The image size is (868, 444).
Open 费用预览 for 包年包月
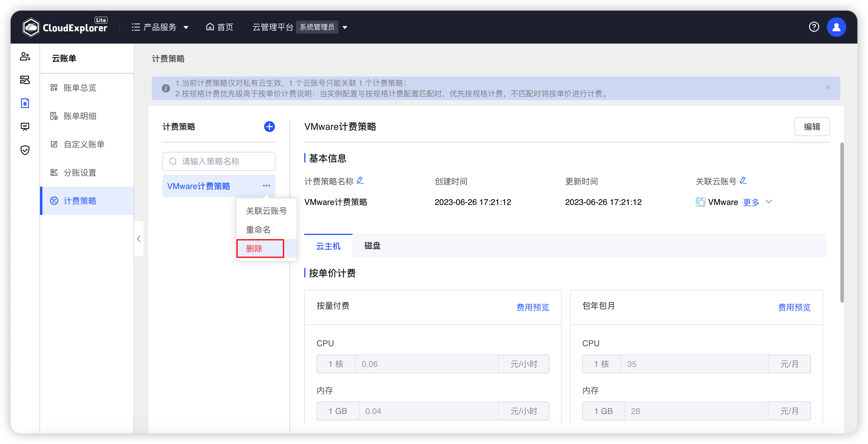[x=794, y=307]
